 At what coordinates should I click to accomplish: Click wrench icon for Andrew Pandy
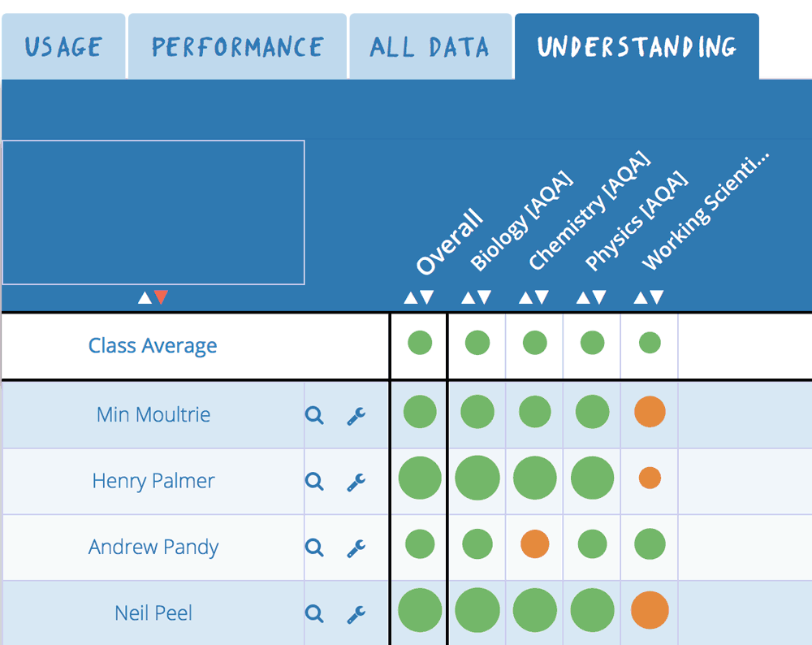356,548
